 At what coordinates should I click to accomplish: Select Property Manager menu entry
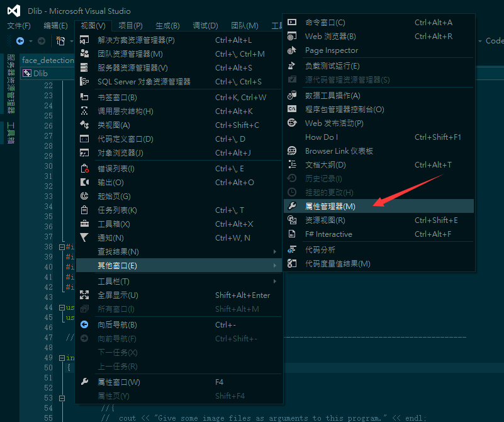pos(330,207)
